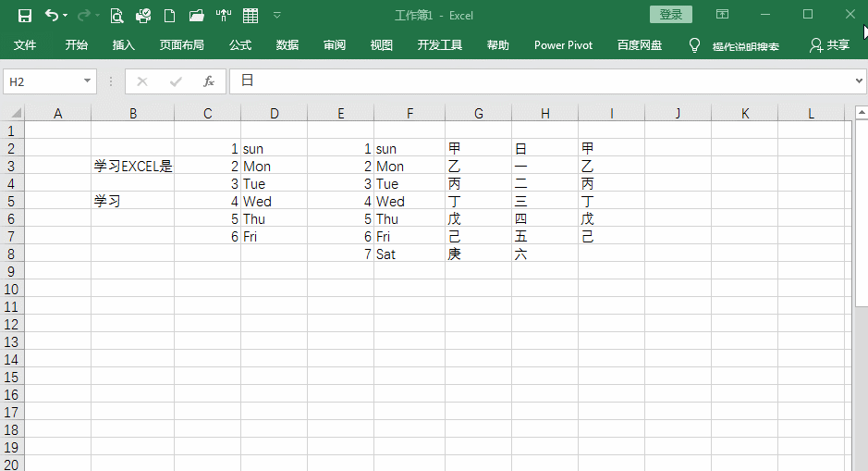This screenshot has height=471, width=868.
Task: Click the vertical scrollbar thumb
Action: coord(862,214)
